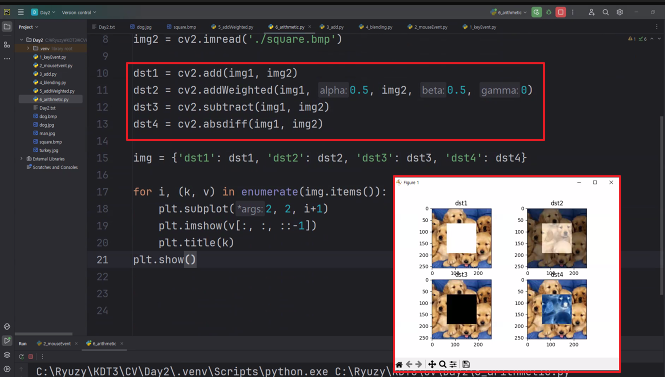Screen dimensions: 665x377
Task: Open 5_addWeighted.py in project tree
Action: click(x=54, y=91)
